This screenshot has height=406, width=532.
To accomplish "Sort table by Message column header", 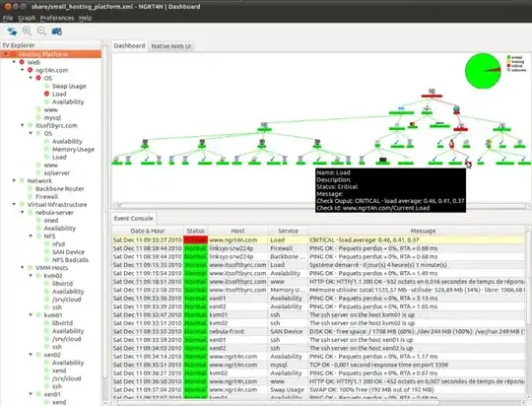I will tap(423, 231).
